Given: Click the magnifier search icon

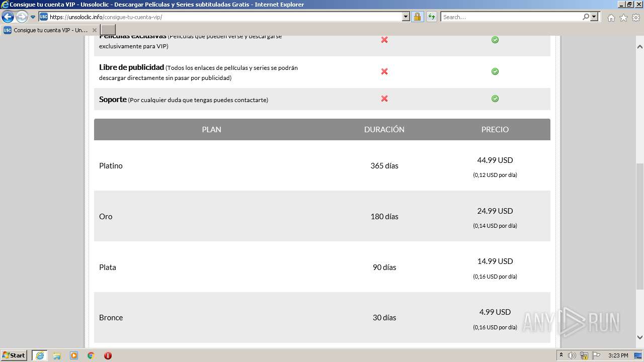Looking at the screenshot, I should [x=586, y=17].
